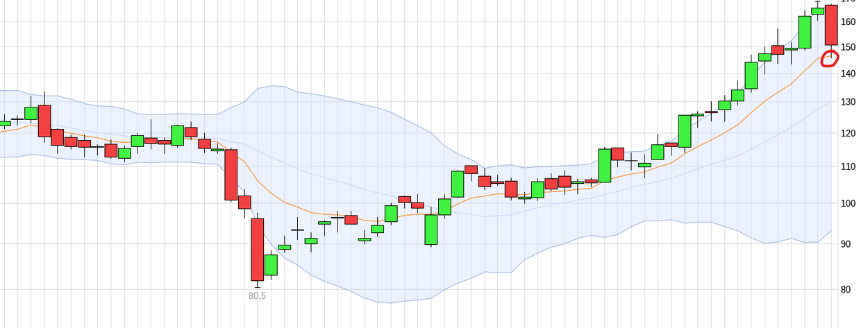
Task: Click the 110 price axis label
Action: 848,166
